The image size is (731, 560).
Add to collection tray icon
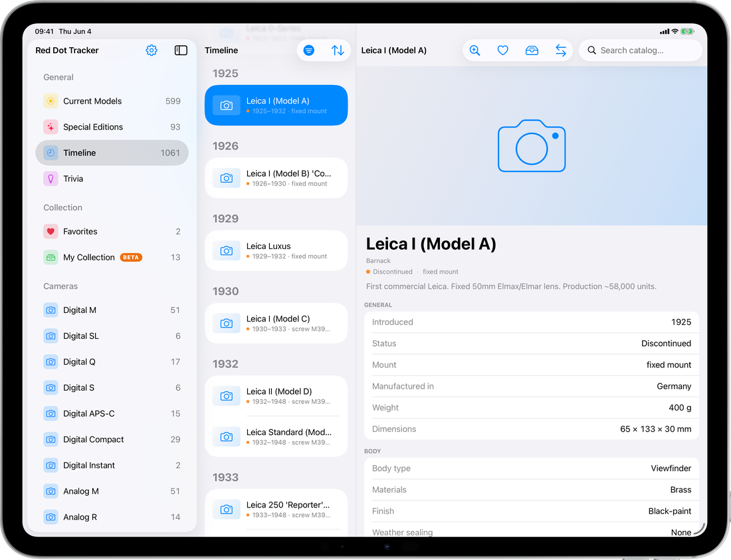point(532,50)
